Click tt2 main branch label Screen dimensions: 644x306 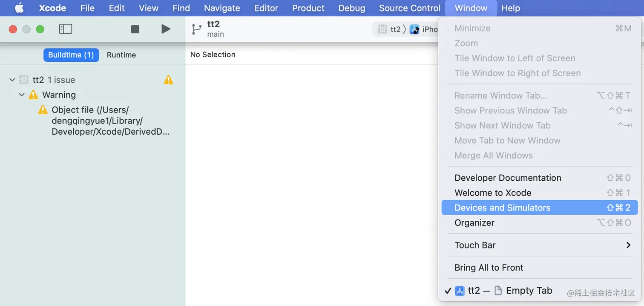tap(216, 29)
